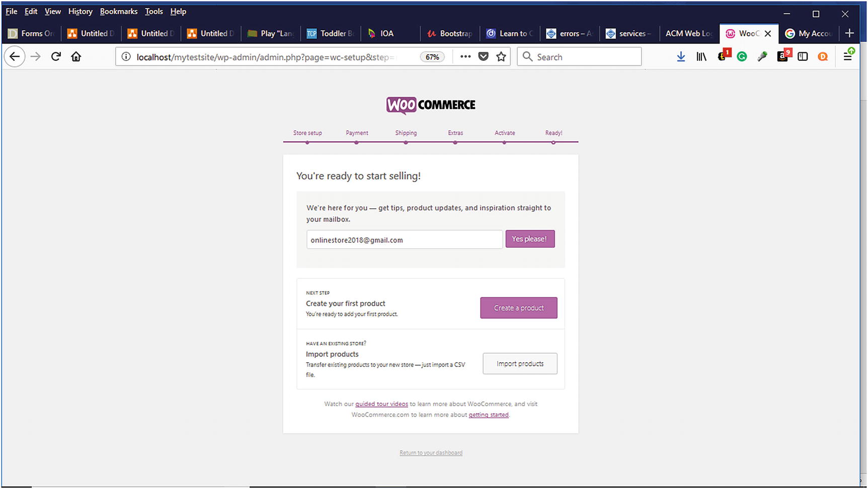Open the Firefox hamburger menu
The width and height of the screenshot is (868, 489).
848,56
